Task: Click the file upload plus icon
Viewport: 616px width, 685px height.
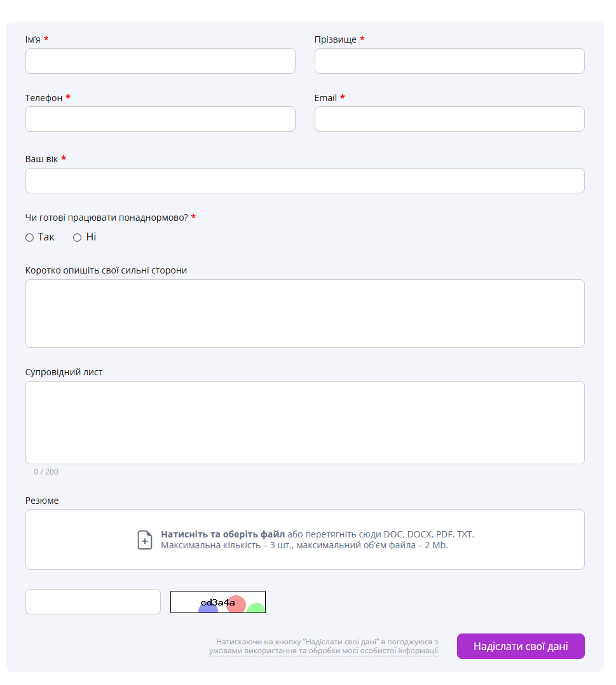Action: pos(145,540)
